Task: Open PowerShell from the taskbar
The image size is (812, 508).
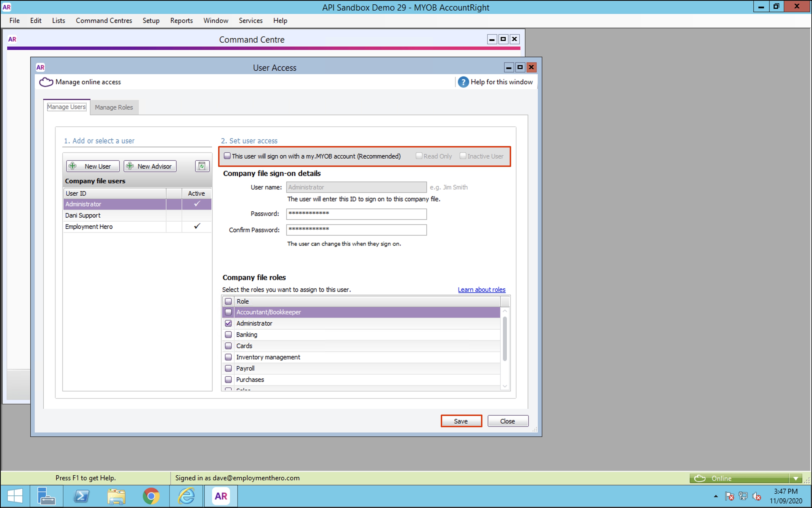Action: (x=81, y=496)
